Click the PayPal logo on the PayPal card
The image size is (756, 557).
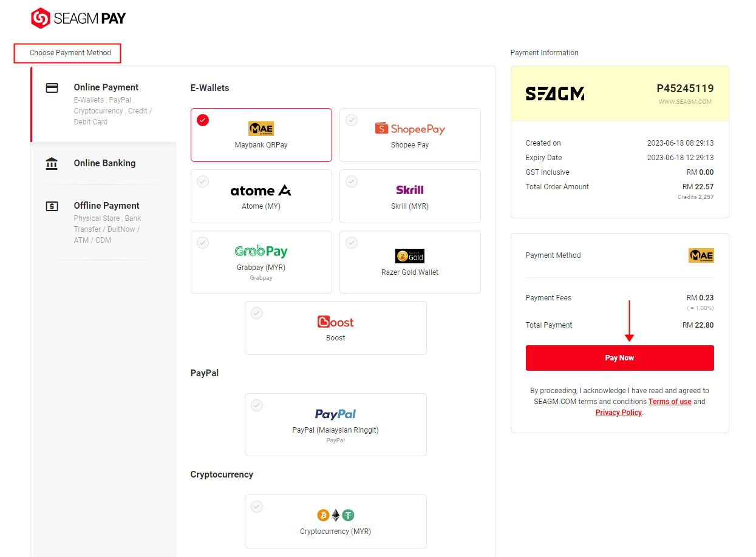[x=336, y=414]
